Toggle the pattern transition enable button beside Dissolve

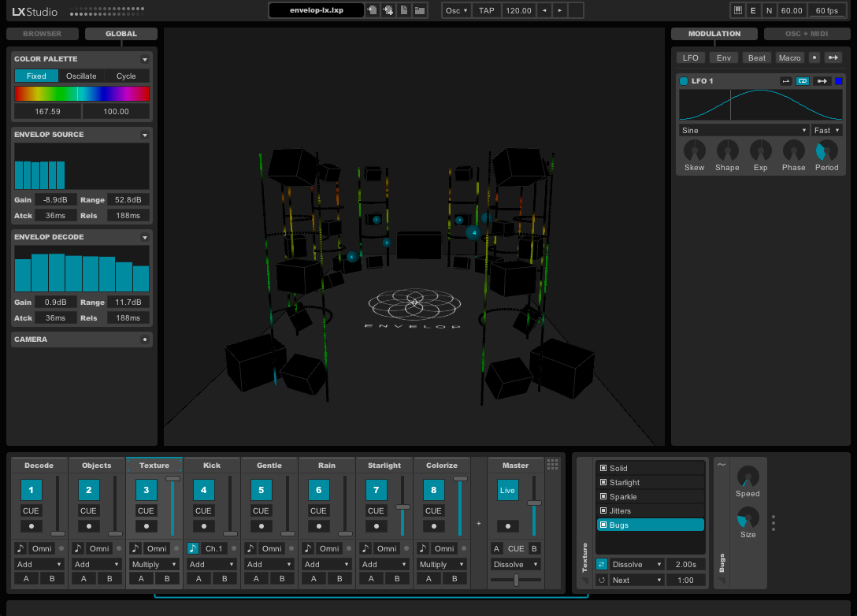[602, 564]
